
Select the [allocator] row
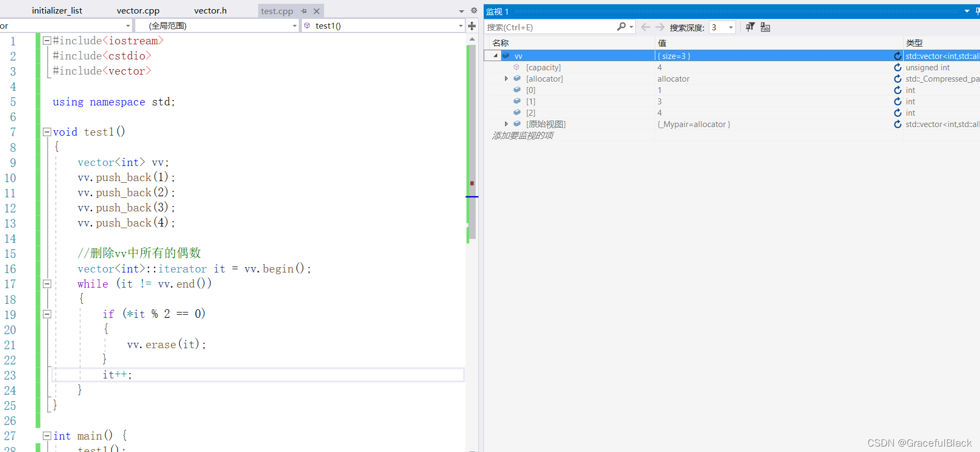[732, 78]
